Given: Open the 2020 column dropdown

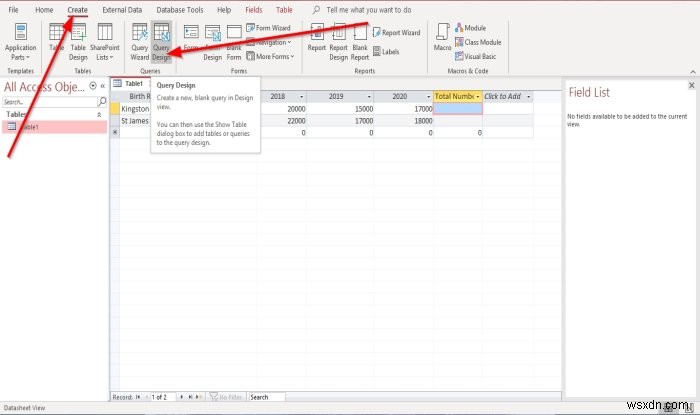Looking at the screenshot, I should pos(428,96).
